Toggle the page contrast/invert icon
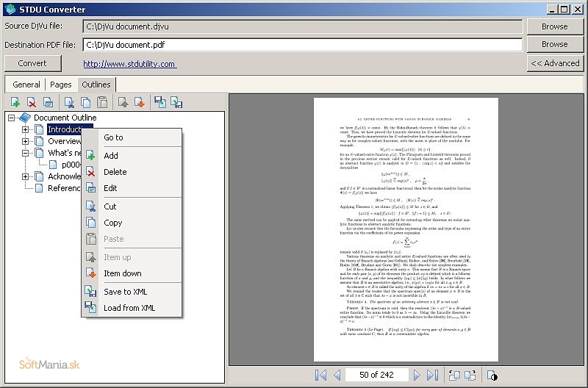Image resolution: width=588 pixels, height=388 pixels. click(492, 375)
